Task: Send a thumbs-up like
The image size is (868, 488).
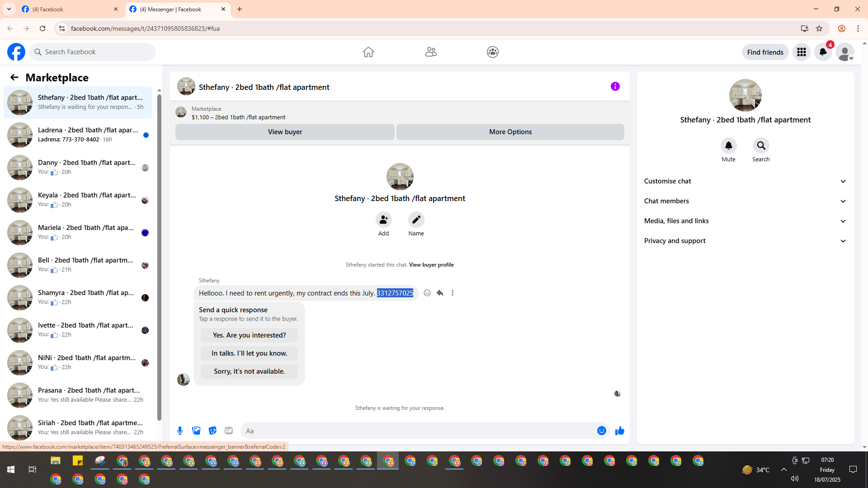Action: tap(619, 431)
